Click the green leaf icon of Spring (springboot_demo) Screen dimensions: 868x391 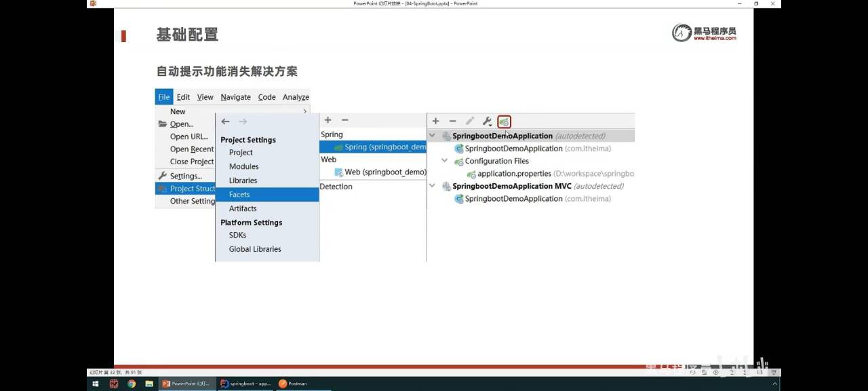pos(338,147)
